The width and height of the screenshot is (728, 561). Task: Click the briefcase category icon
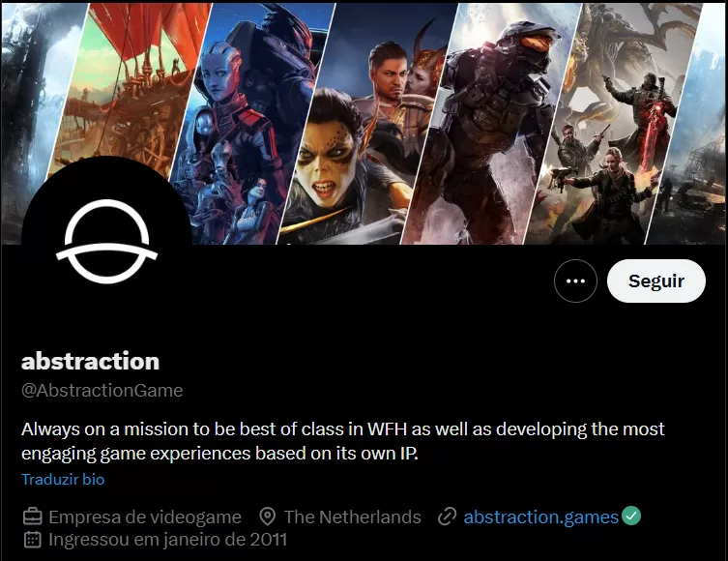[33, 517]
